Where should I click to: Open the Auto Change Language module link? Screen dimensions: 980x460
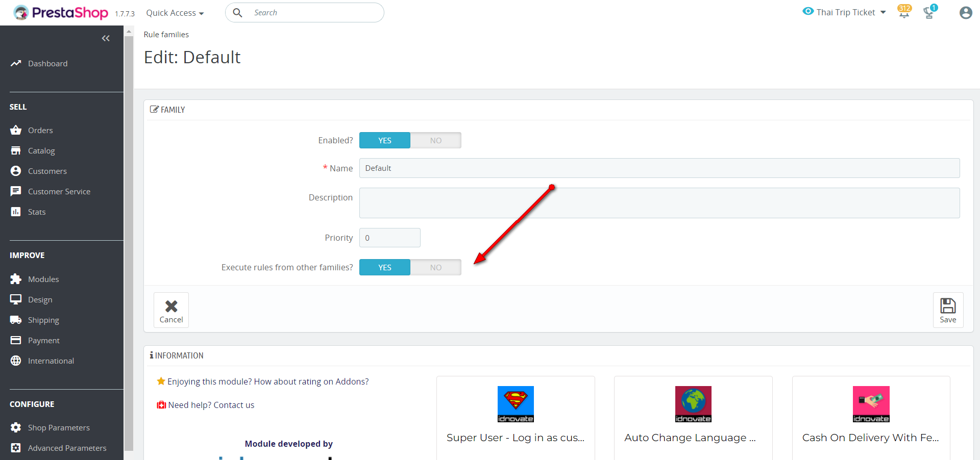pos(690,438)
